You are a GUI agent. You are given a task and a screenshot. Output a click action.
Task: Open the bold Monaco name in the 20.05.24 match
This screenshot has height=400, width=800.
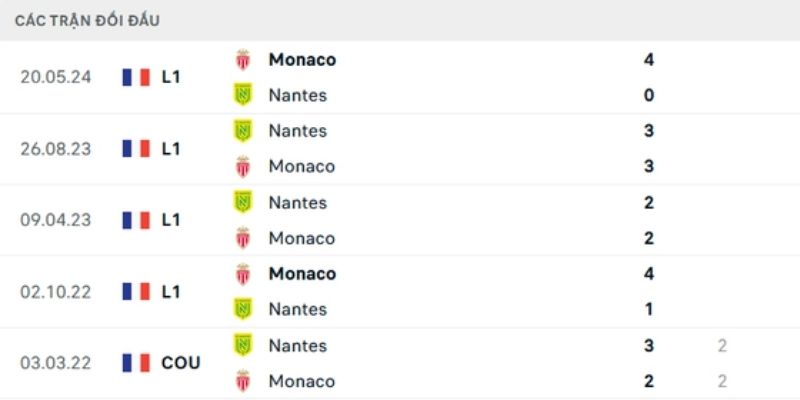(302, 60)
